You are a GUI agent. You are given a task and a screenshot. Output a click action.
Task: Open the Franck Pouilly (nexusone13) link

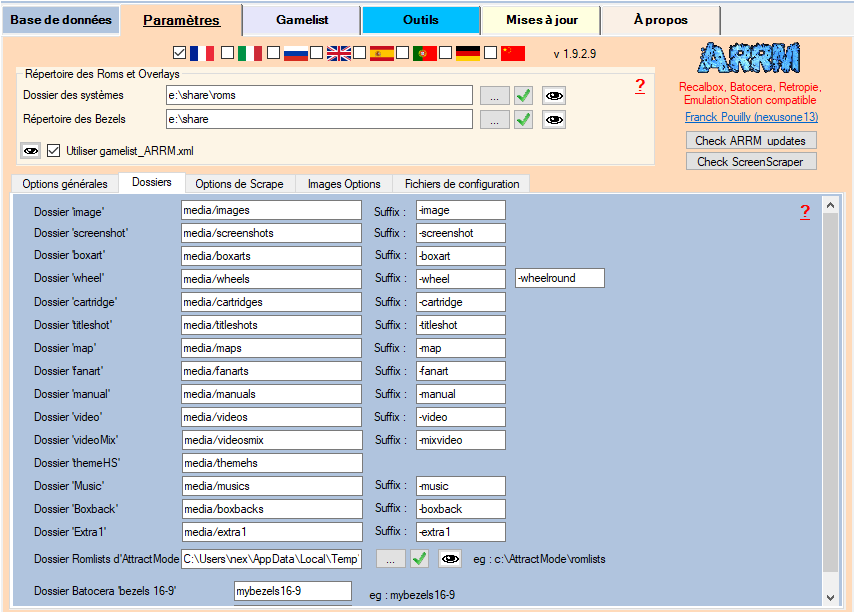[x=751, y=117]
